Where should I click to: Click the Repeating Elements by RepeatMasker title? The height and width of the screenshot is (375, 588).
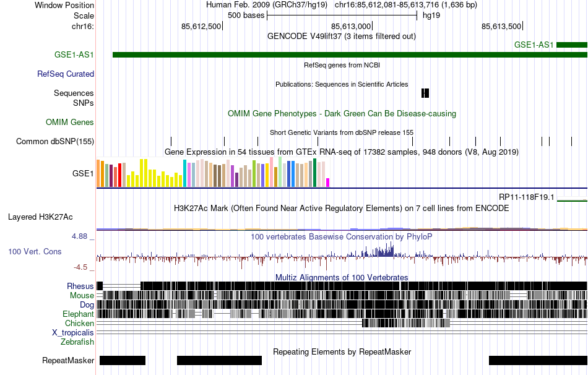coord(342,351)
